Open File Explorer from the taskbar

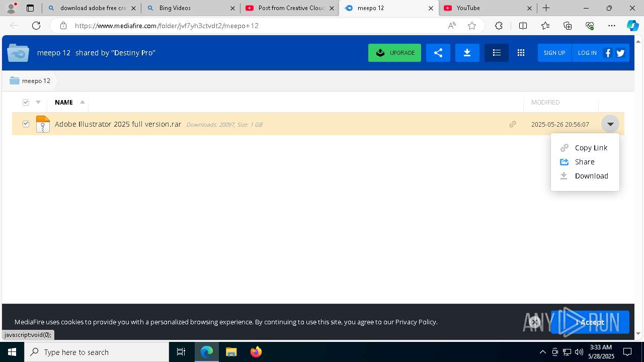(x=231, y=352)
